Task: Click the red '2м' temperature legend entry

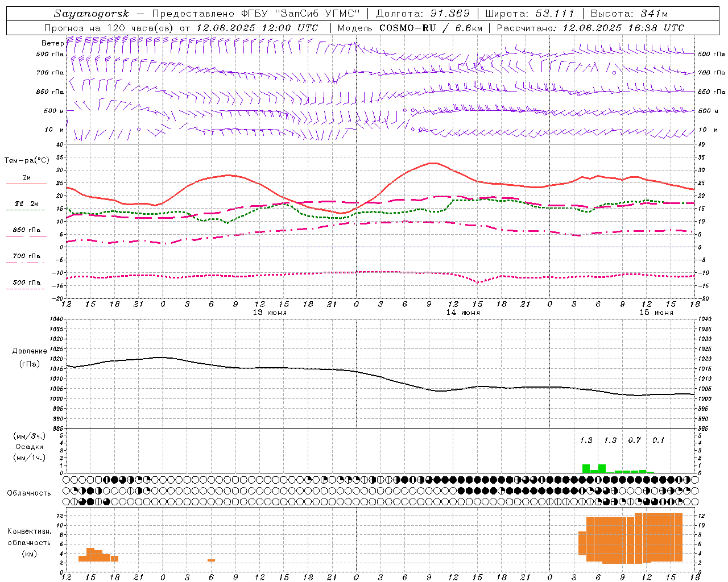Action: 26,178
